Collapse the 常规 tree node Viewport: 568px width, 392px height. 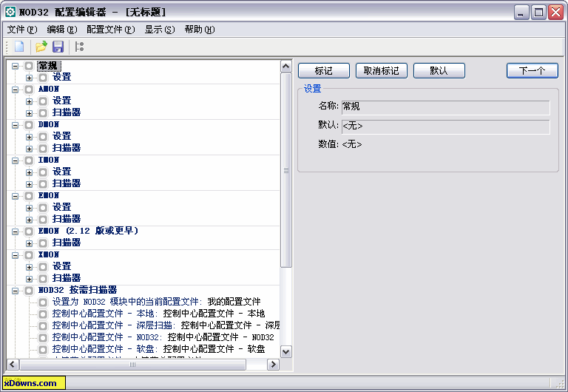point(15,66)
